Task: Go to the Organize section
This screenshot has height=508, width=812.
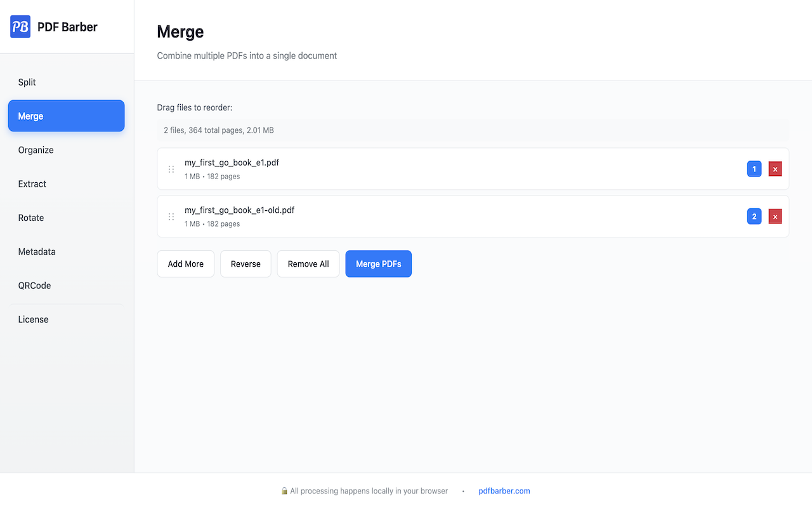Action: 36,150
